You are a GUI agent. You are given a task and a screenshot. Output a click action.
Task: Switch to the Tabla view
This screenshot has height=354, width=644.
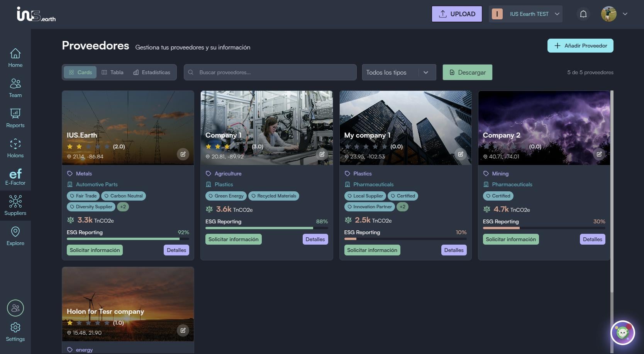tap(112, 72)
